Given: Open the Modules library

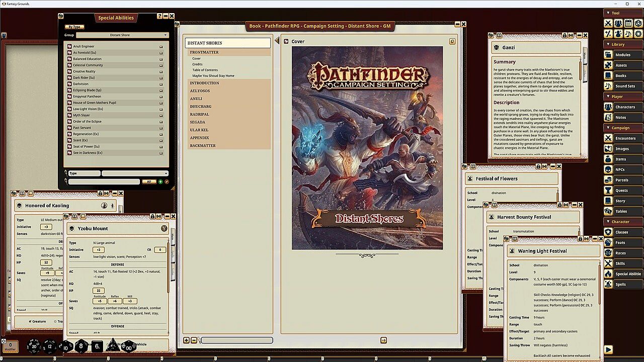Looking at the screenshot, I should point(622,55).
